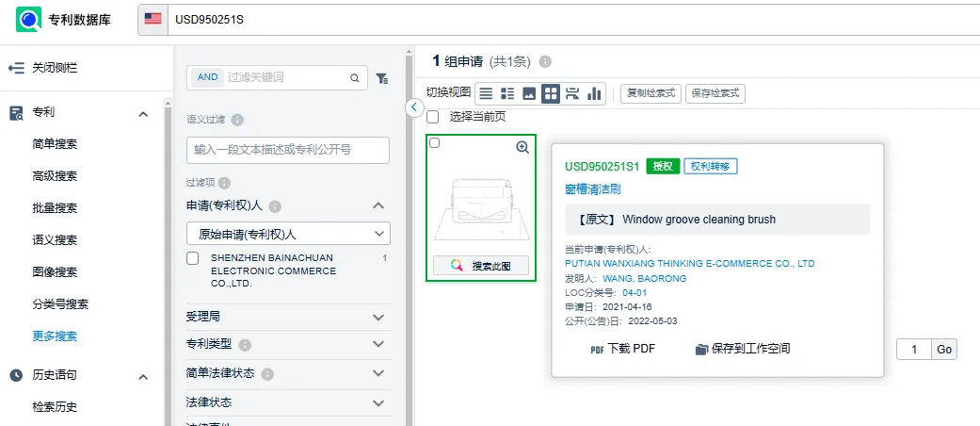The height and width of the screenshot is (426, 980).
Task: Open 批量搜索 in the sidebar
Action: pyautogui.click(x=55, y=208)
